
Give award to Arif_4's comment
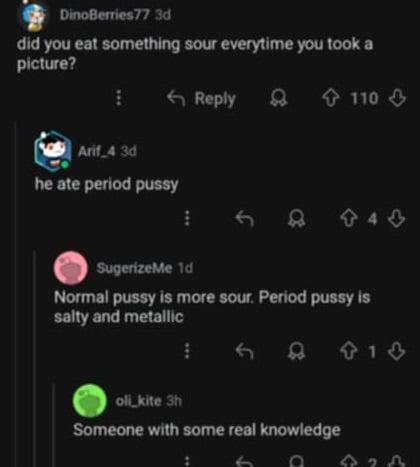(x=296, y=219)
